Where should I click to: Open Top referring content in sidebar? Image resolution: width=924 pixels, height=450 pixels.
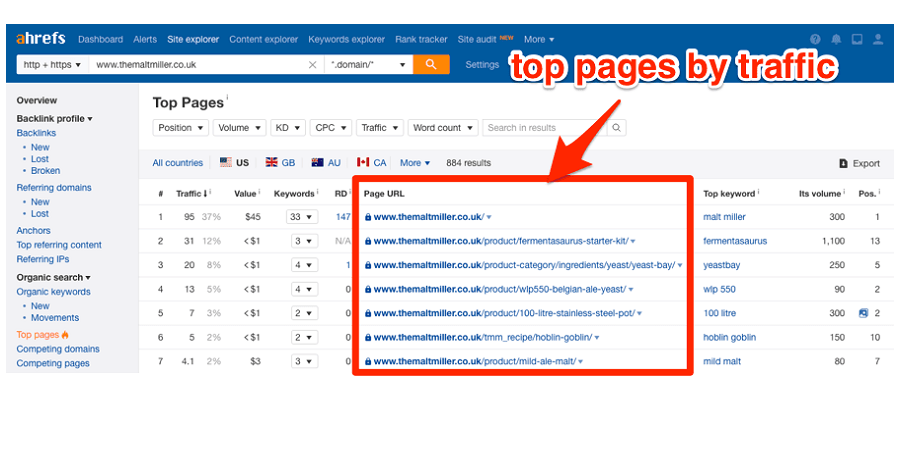pyautogui.click(x=59, y=245)
